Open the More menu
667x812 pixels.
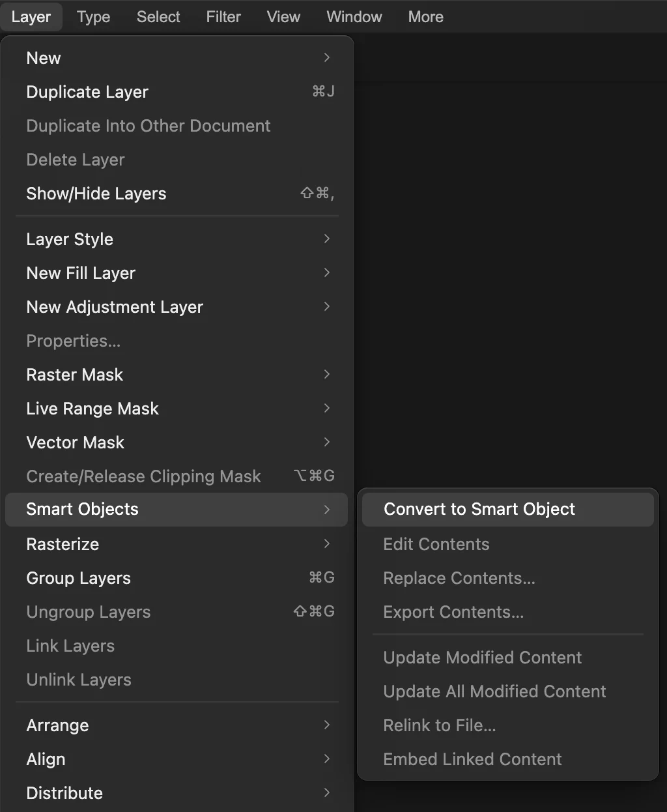(x=425, y=17)
